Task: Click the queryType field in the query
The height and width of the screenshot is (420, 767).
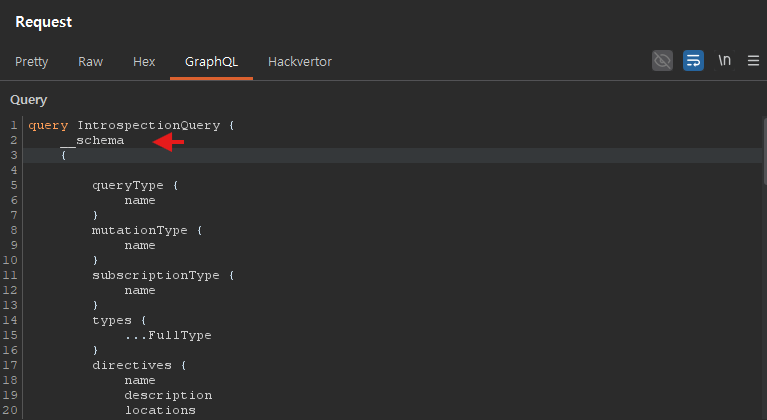Action: [132, 186]
